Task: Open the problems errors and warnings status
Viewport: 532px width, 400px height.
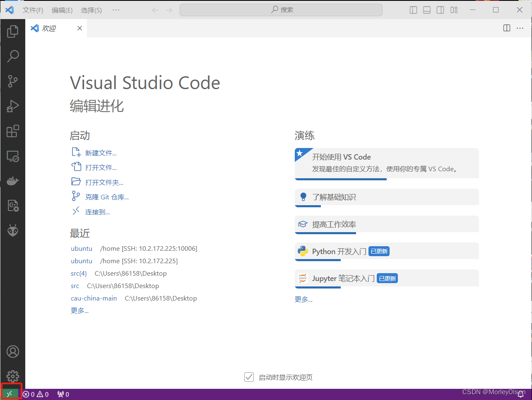Action: pos(36,394)
